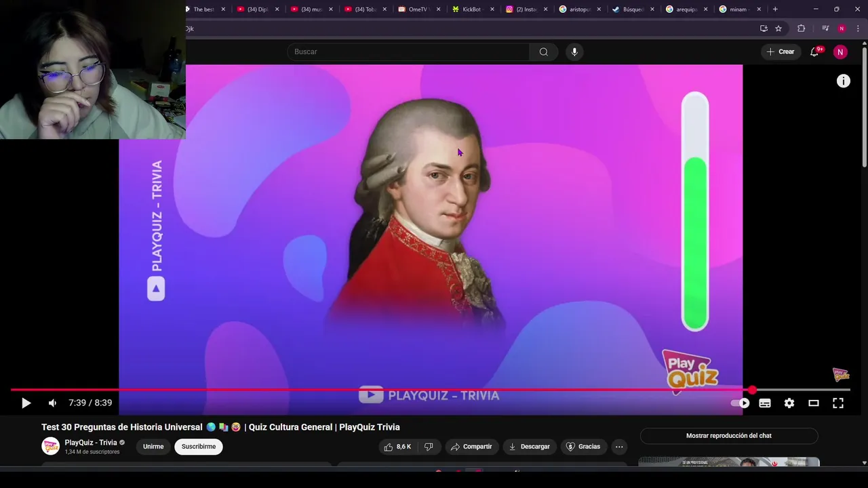Click the page vertical scrollbar
This screenshot has width=868, height=488.
865,108
